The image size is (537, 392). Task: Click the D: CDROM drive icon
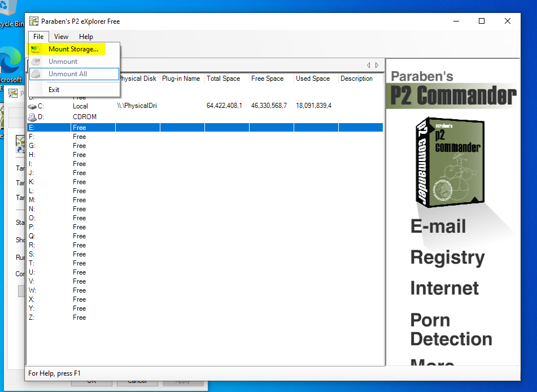pos(32,117)
